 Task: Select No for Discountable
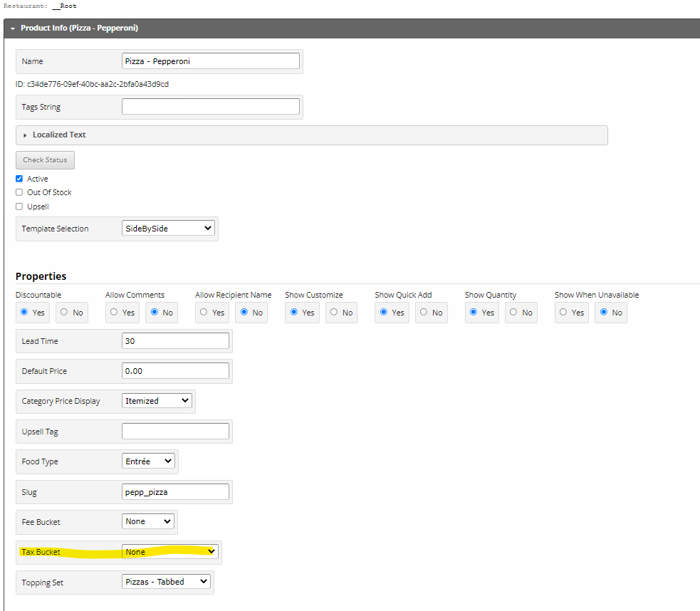(x=64, y=312)
